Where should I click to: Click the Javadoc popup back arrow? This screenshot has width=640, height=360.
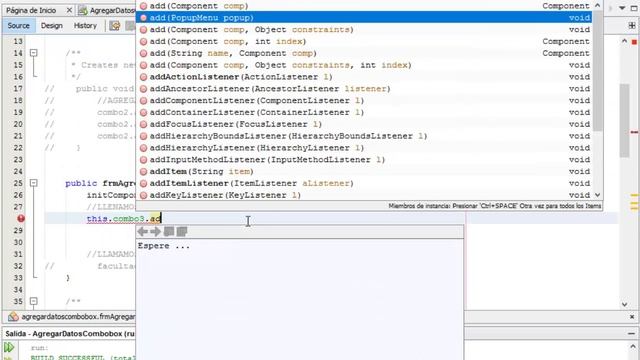click(x=142, y=232)
